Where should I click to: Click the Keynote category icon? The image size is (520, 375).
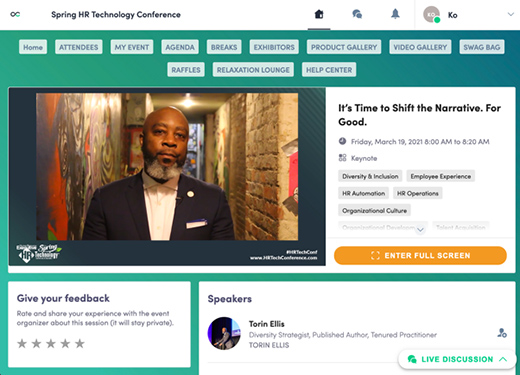pyautogui.click(x=342, y=158)
